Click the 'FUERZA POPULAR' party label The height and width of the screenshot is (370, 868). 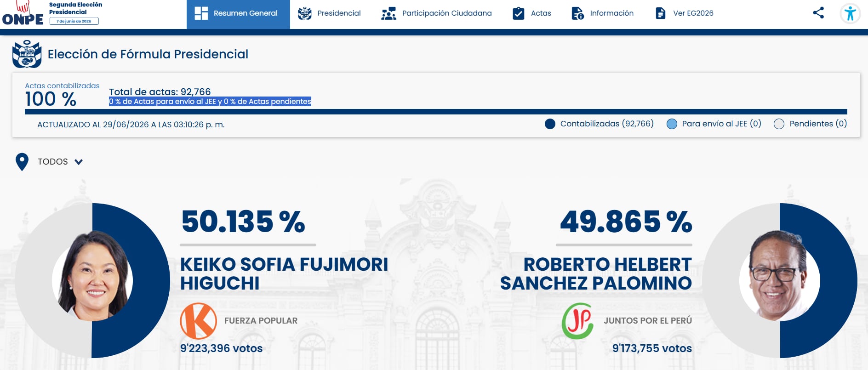261,321
